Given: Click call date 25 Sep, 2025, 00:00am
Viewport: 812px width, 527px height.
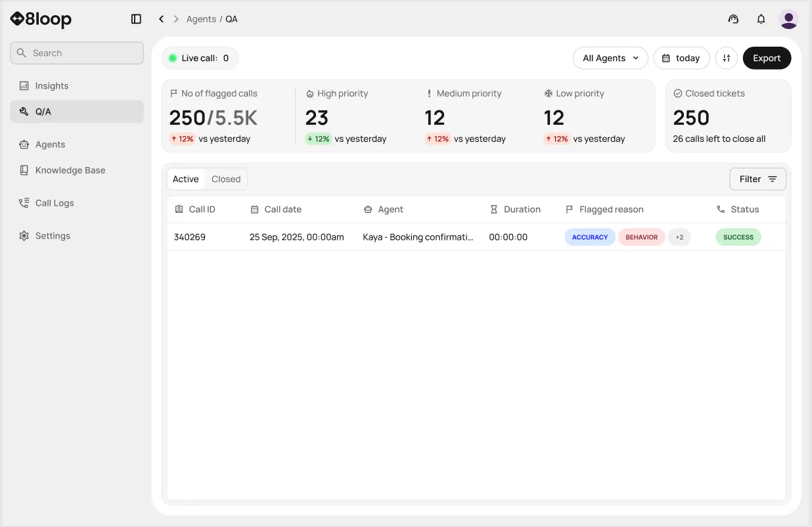Looking at the screenshot, I should click(x=297, y=237).
